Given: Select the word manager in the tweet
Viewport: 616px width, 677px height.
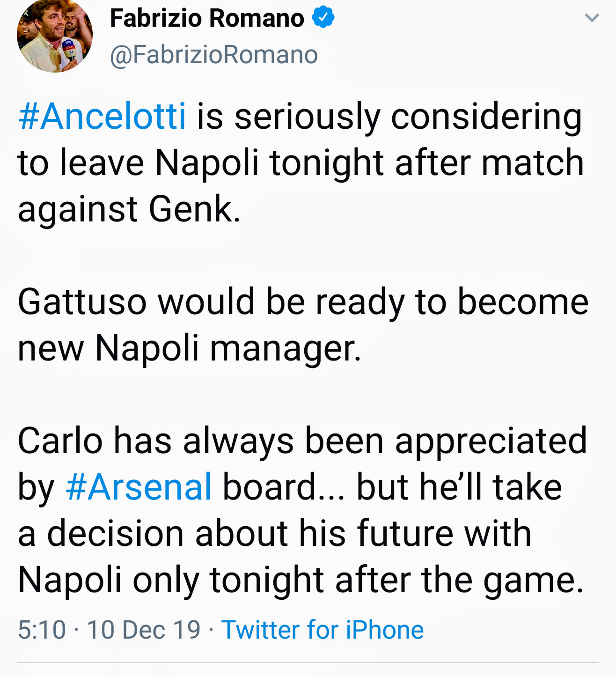Looking at the screenshot, I should click(x=285, y=348).
